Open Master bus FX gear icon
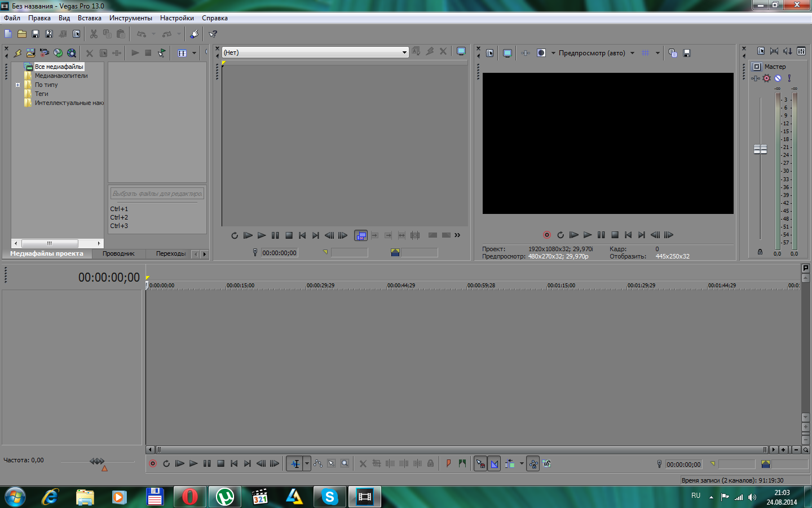Screen dimensions: 812x508 pyautogui.click(x=766, y=78)
